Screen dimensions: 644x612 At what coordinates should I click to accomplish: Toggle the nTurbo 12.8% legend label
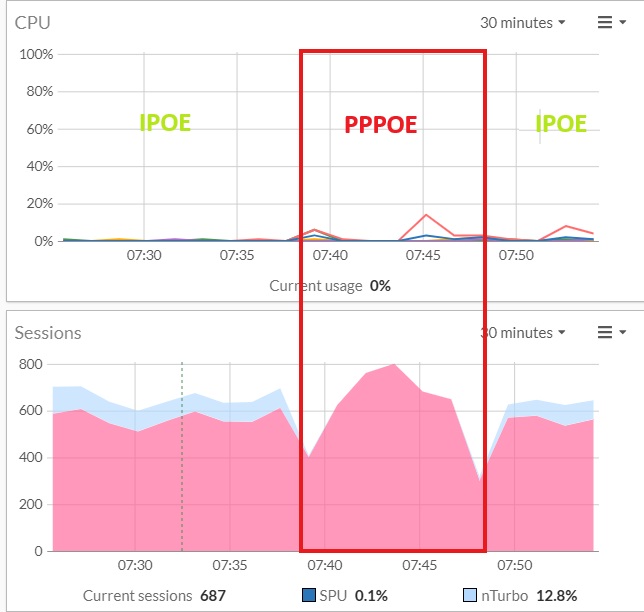click(526, 595)
